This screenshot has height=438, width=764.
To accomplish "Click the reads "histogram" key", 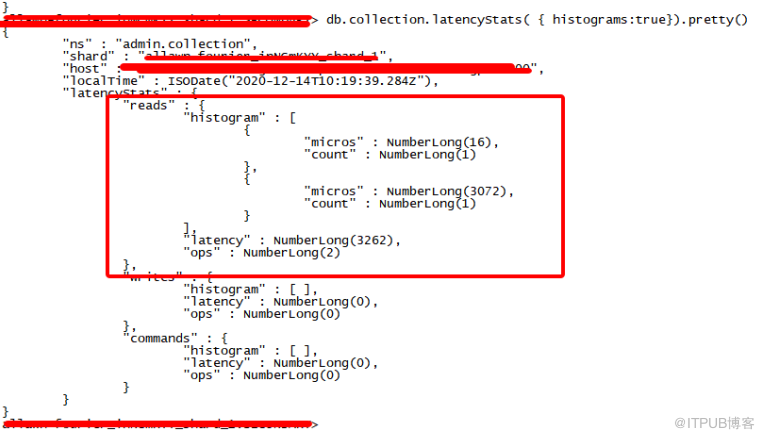I will click(x=225, y=118).
